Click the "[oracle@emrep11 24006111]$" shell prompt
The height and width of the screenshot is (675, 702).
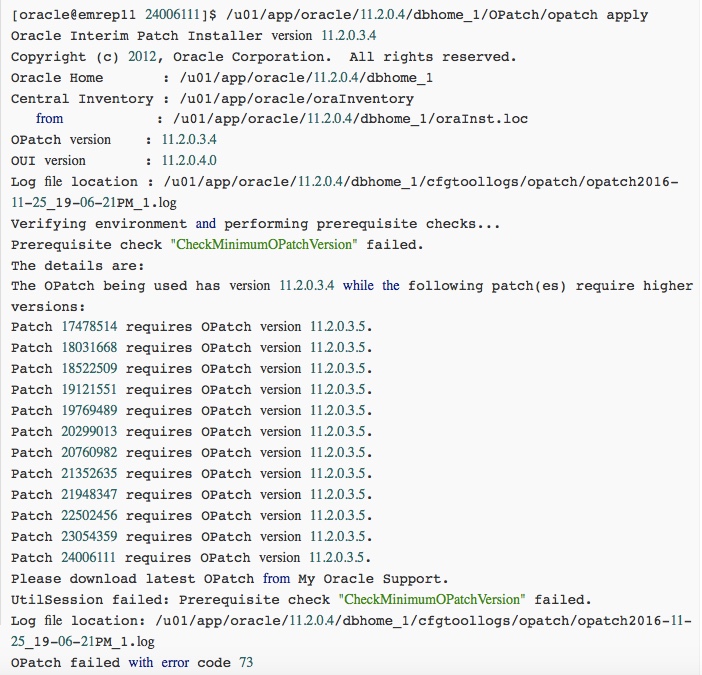(127, 15)
